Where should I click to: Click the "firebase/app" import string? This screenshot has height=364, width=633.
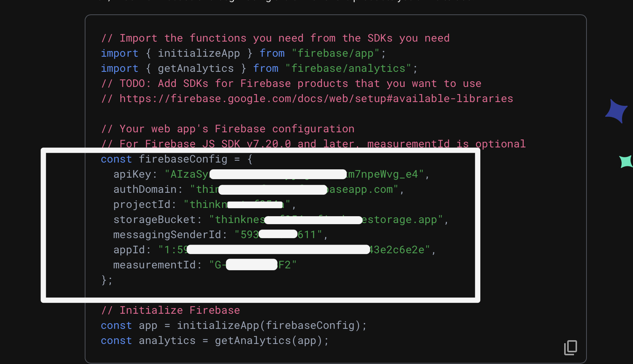click(335, 53)
